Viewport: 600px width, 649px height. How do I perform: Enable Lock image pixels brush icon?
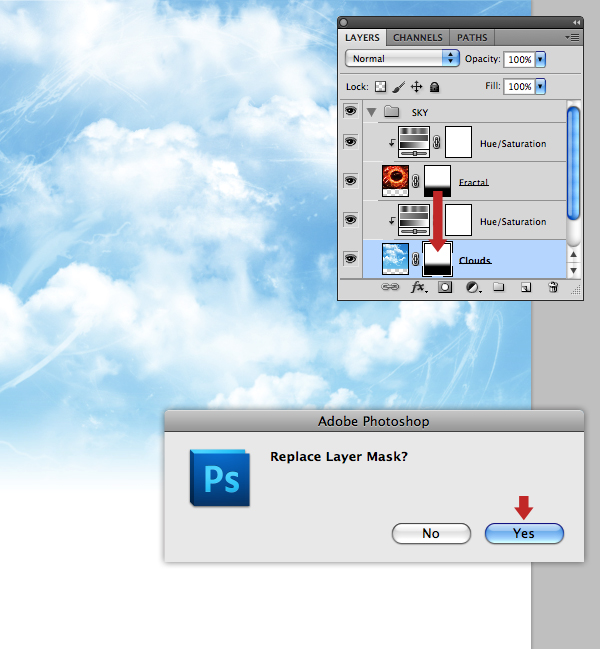[x=398, y=87]
